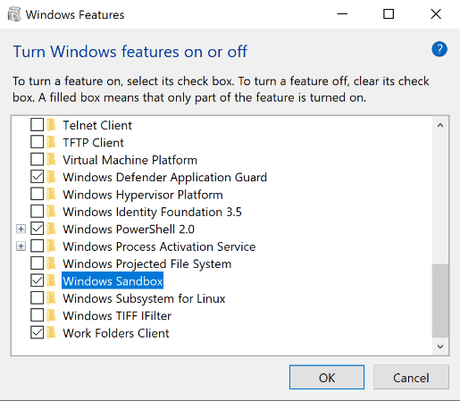Uncheck the Work Folders Client checkbox
Image resolution: width=460 pixels, height=401 pixels.
click(37, 333)
